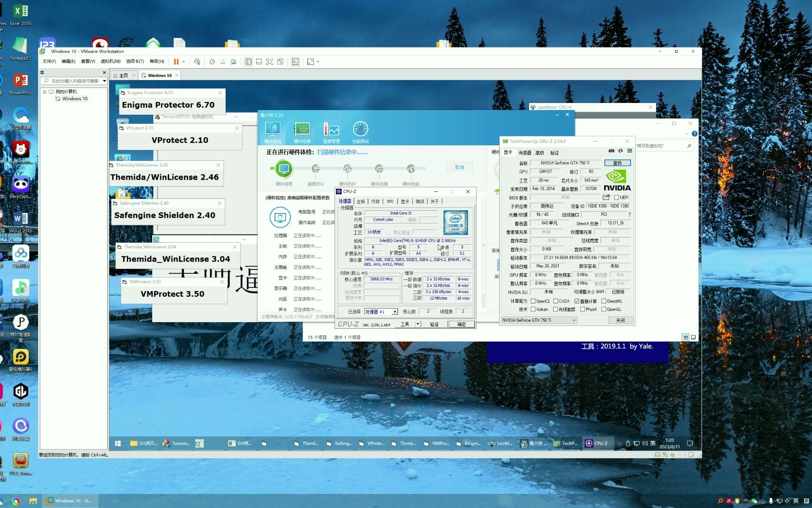Open the console view icon in VMware toolbar

[295, 62]
